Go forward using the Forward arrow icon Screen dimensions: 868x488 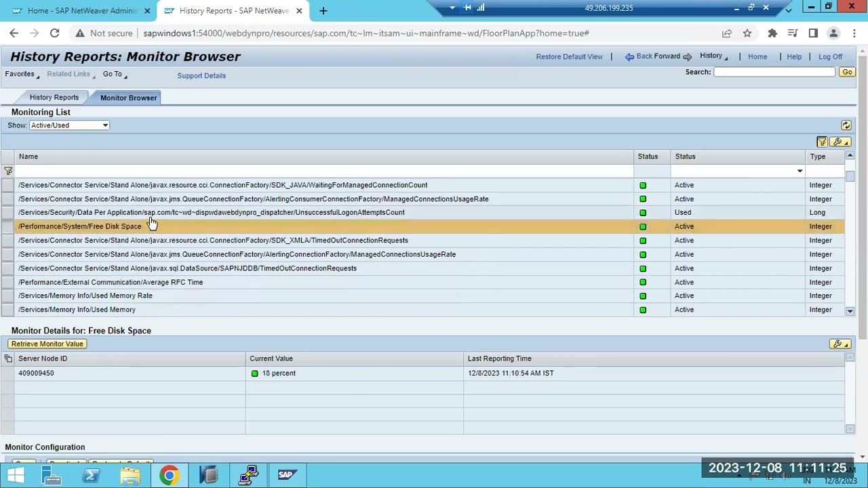tap(688, 57)
